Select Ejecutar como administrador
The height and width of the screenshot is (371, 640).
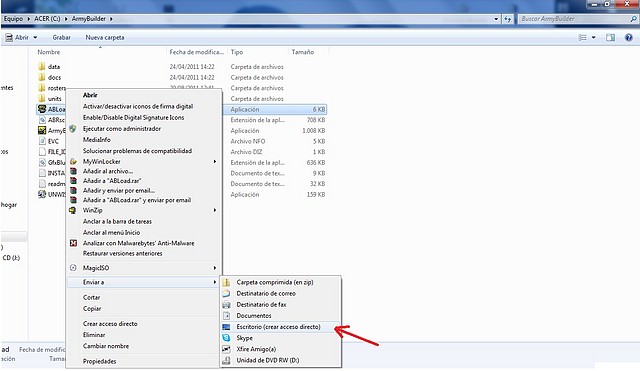coord(122,129)
